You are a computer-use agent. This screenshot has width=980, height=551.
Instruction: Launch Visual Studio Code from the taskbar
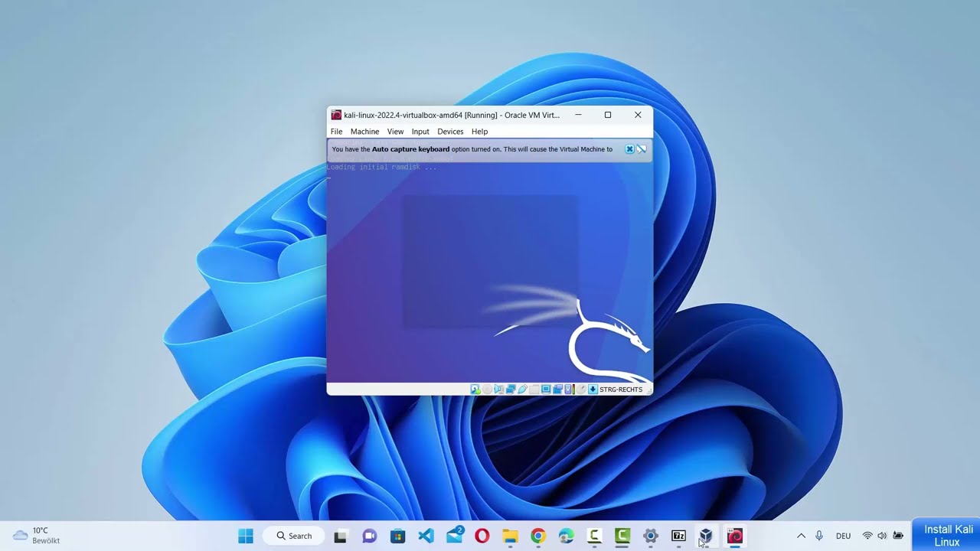pyautogui.click(x=426, y=536)
